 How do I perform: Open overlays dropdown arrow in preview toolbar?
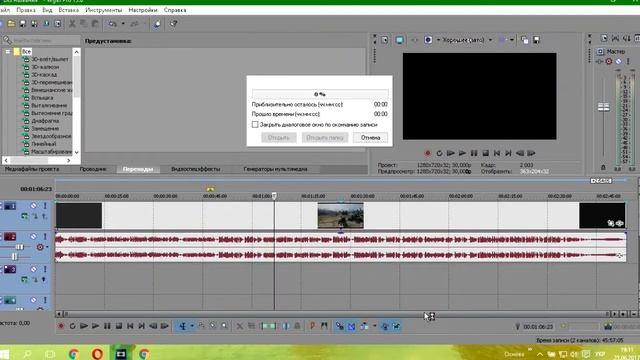(512, 40)
